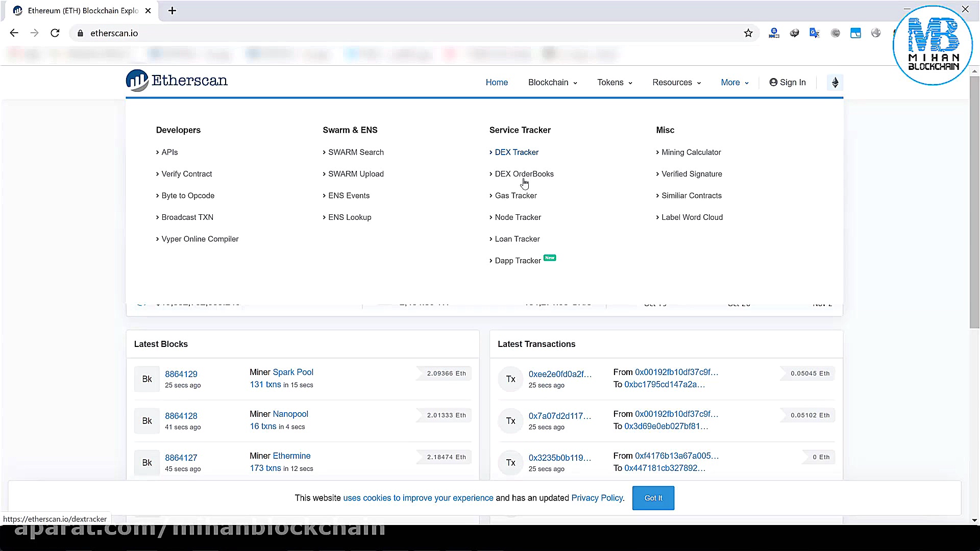Click the Google Translate extension icon

[815, 33]
